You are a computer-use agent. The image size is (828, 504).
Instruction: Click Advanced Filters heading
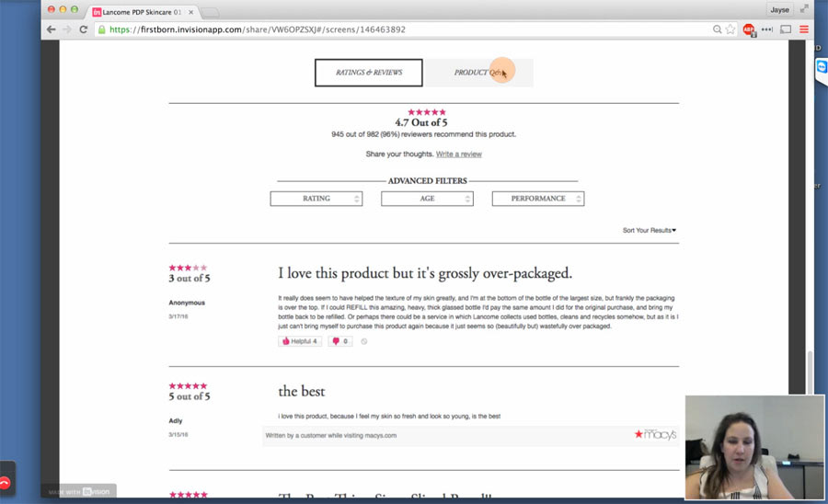click(x=428, y=181)
